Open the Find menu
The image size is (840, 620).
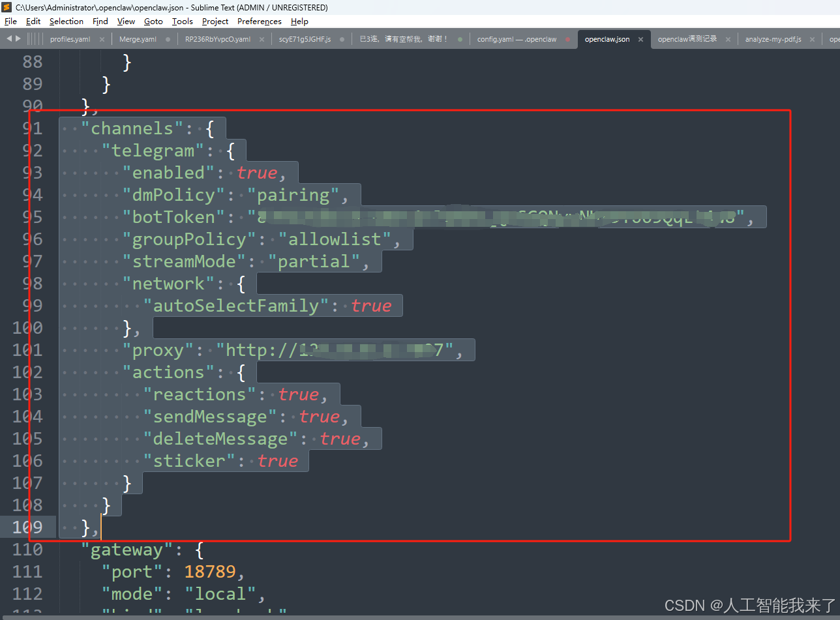coord(100,22)
